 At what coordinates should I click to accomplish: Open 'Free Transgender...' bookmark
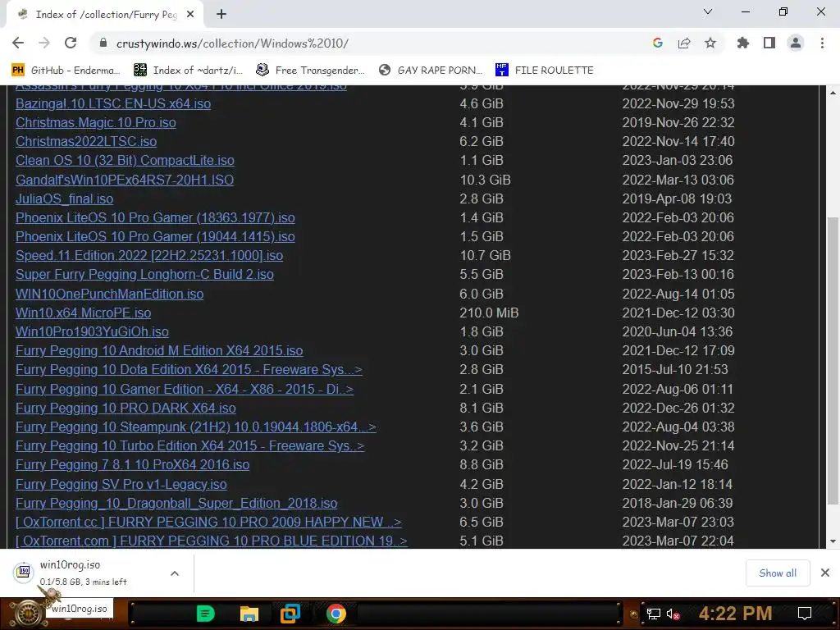pyautogui.click(x=311, y=71)
